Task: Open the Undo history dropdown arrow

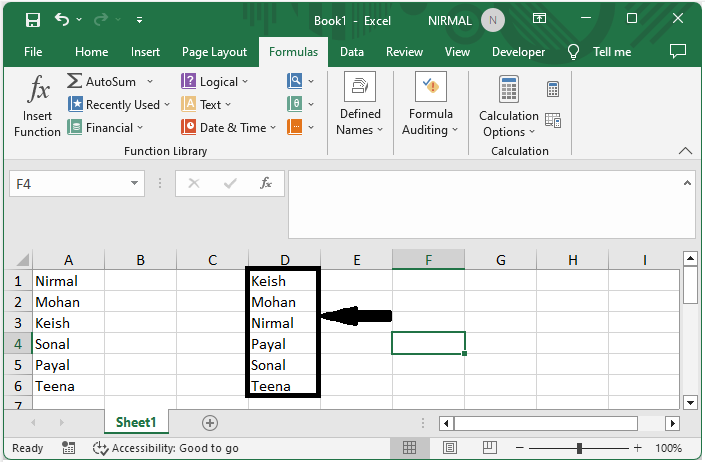Action: tap(79, 19)
